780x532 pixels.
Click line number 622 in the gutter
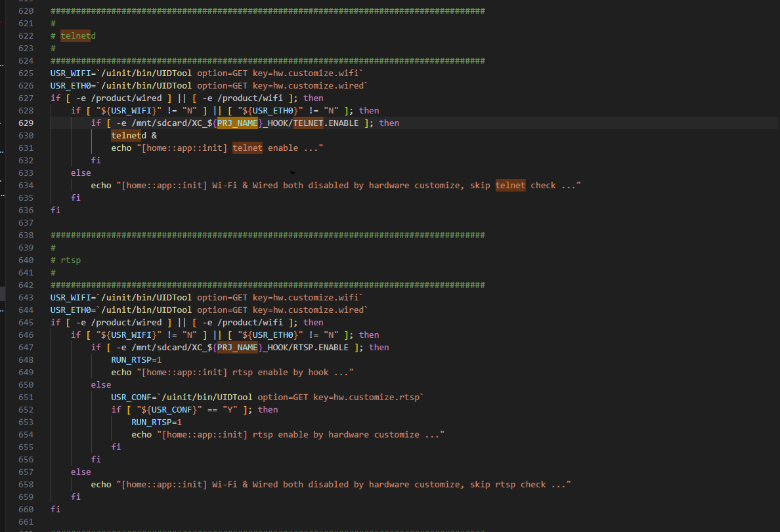[x=25, y=35]
